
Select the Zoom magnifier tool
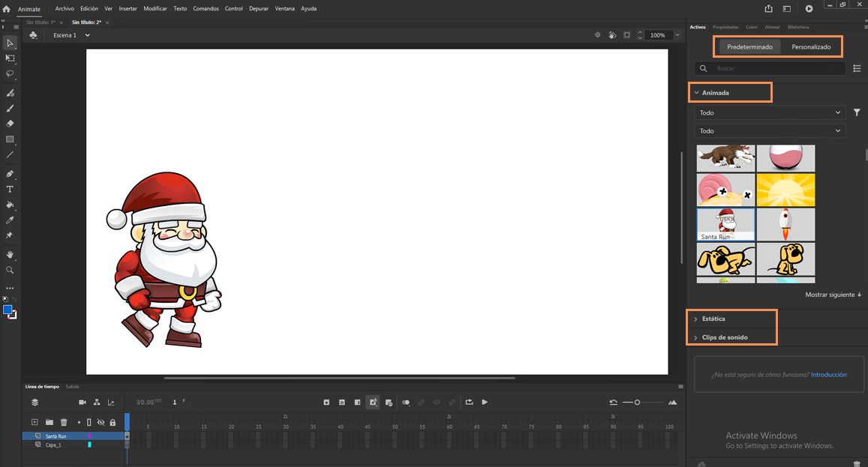(x=10, y=270)
